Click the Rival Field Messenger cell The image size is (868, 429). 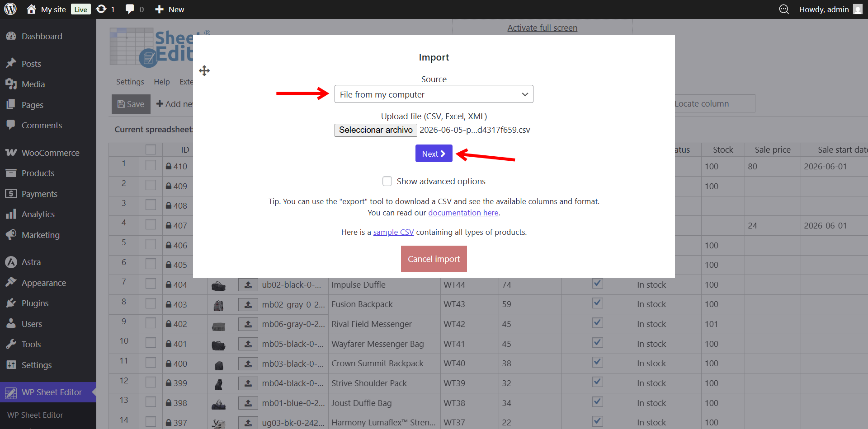(384, 324)
